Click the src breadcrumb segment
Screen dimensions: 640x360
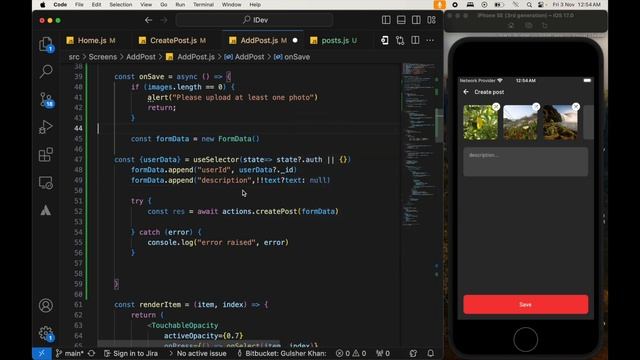[x=74, y=57]
